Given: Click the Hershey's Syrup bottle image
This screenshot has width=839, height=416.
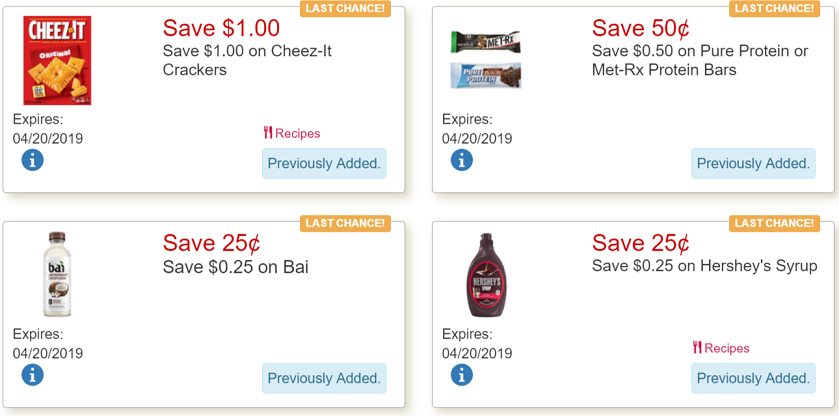Looking at the screenshot, I should click(485, 274).
